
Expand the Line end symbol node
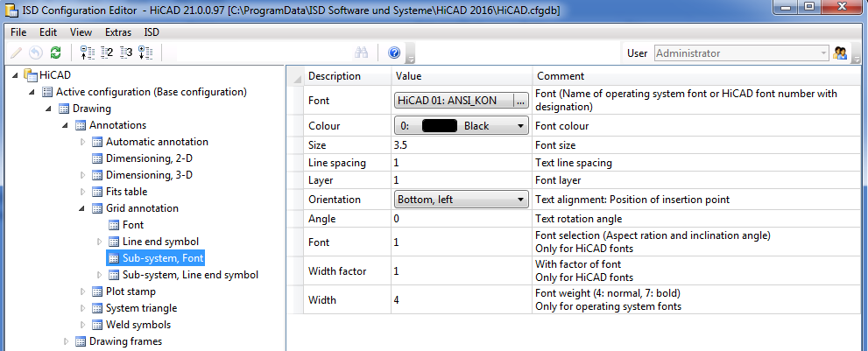coord(99,242)
